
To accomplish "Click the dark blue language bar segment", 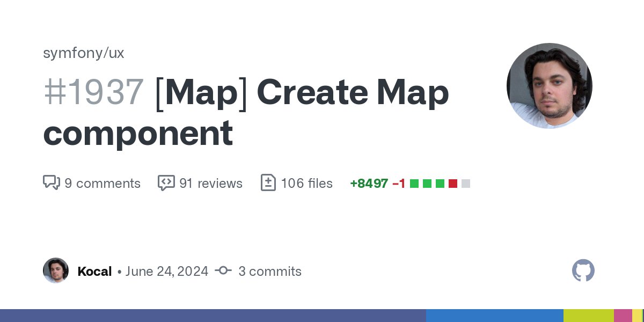I will click(213, 316).
